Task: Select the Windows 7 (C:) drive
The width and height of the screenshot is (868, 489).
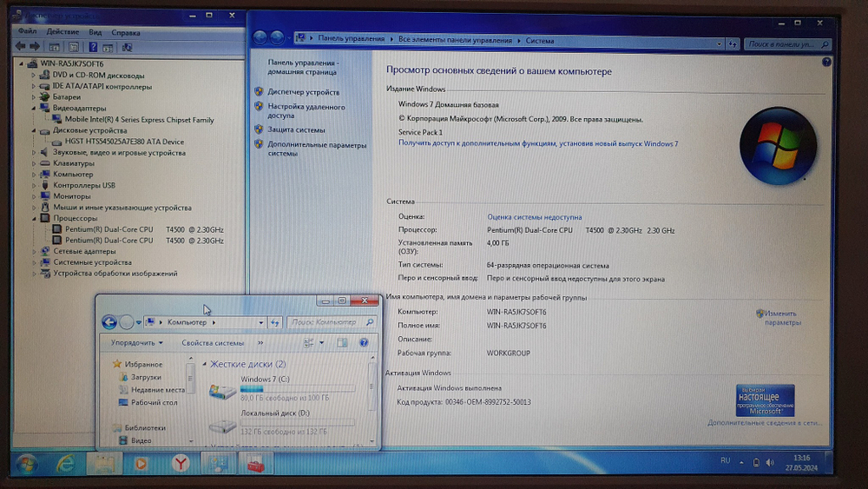Action: pyautogui.click(x=282, y=388)
